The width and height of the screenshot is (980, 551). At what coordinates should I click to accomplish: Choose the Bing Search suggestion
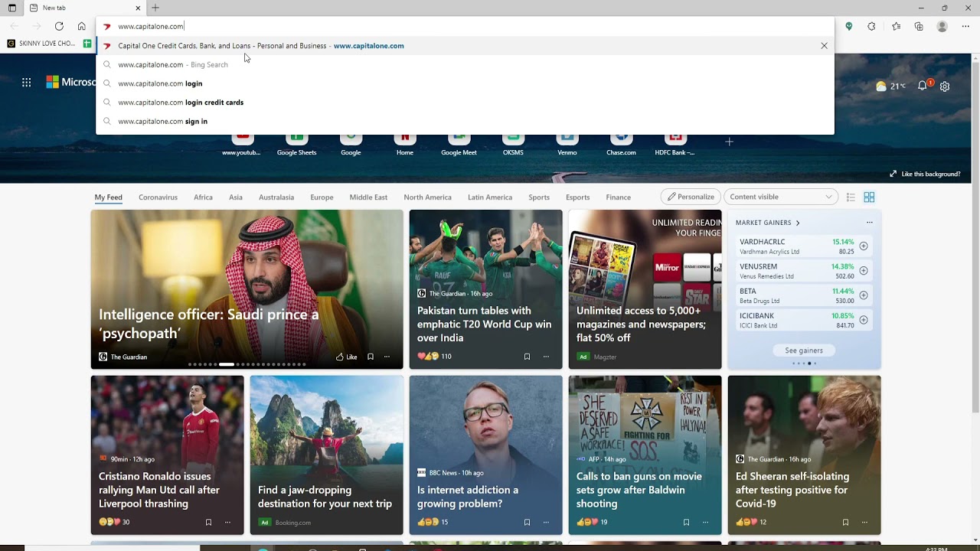[465, 64]
